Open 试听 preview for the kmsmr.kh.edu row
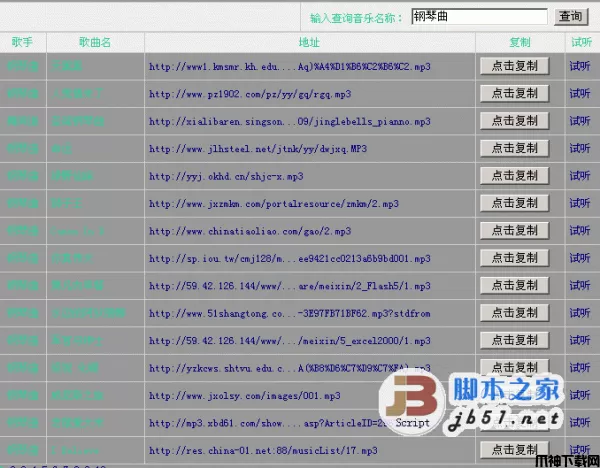 [x=580, y=66]
